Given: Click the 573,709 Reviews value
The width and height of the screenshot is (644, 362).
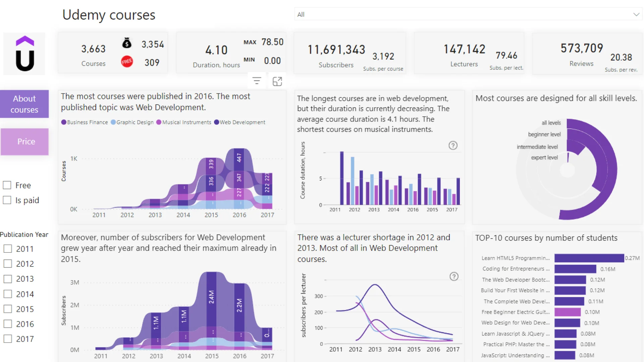Looking at the screenshot, I should [x=582, y=48].
